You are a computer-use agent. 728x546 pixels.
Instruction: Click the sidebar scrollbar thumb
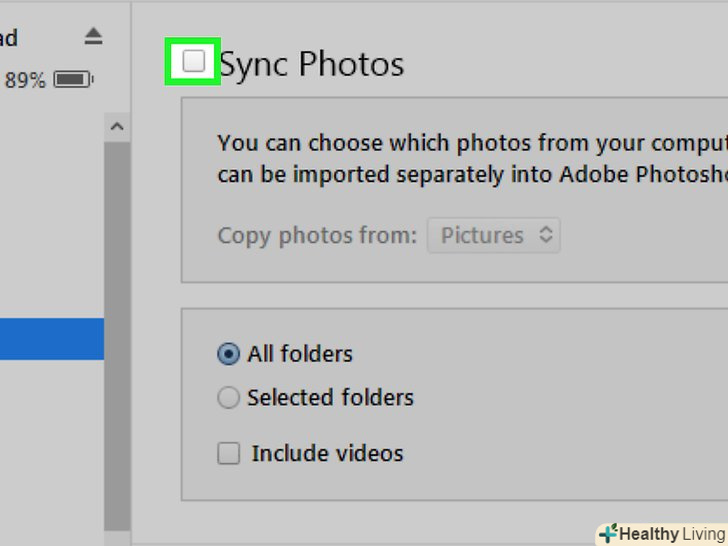pyautogui.click(x=117, y=330)
